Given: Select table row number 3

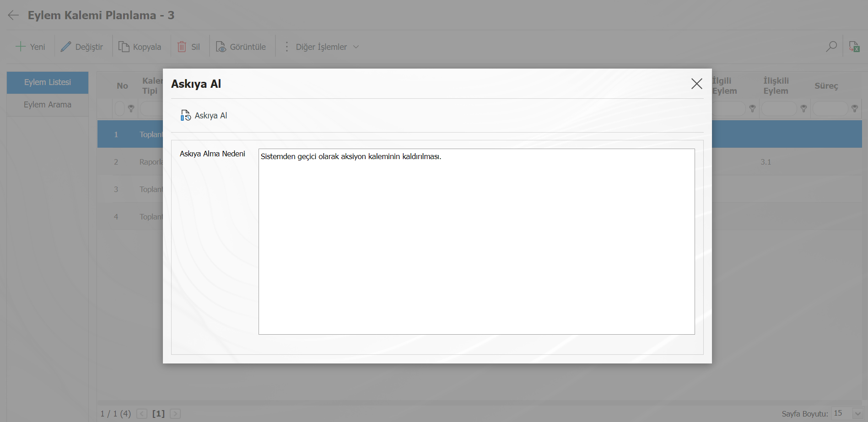Looking at the screenshot, I should click(x=480, y=189).
